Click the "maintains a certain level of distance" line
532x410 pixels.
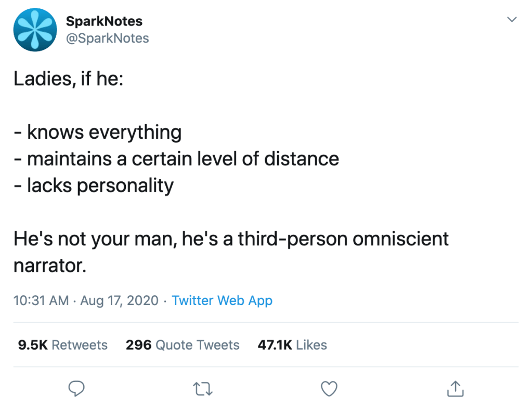(176, 158)
